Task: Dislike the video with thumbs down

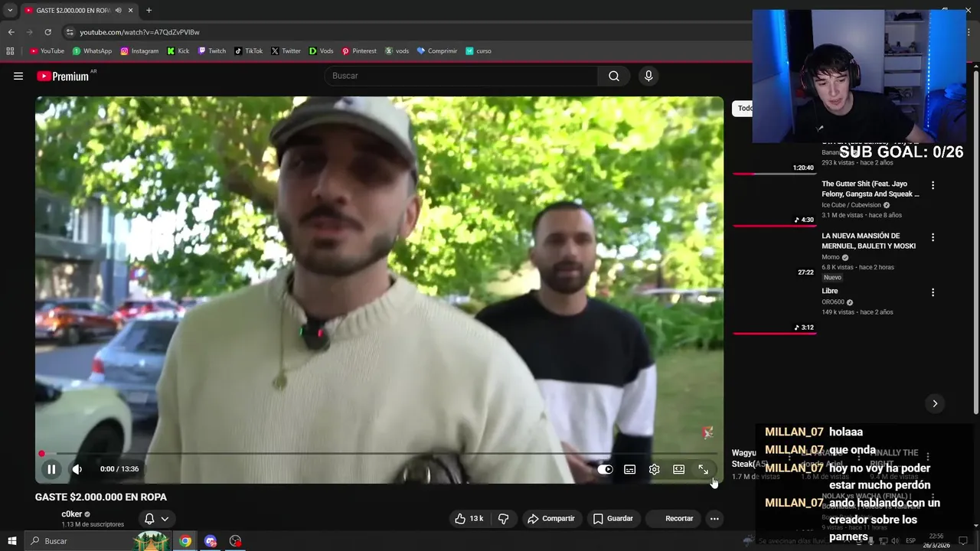Action: click(x=503, y=518)
